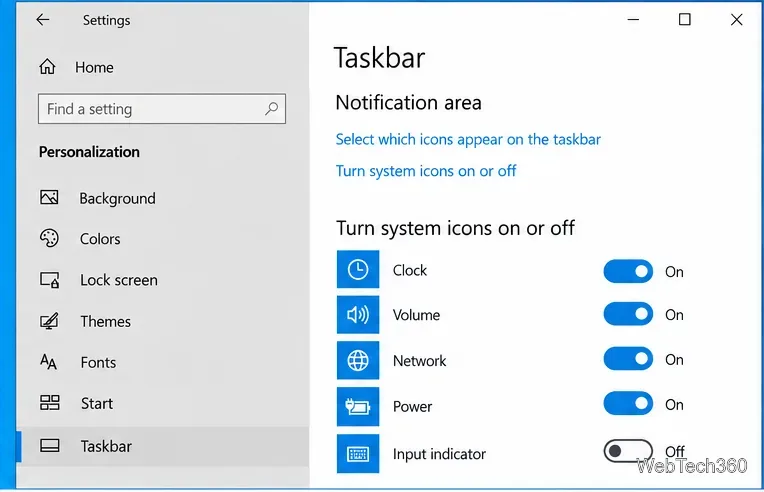Open the 'Turn system icons on or off' link

coord(426,171)
